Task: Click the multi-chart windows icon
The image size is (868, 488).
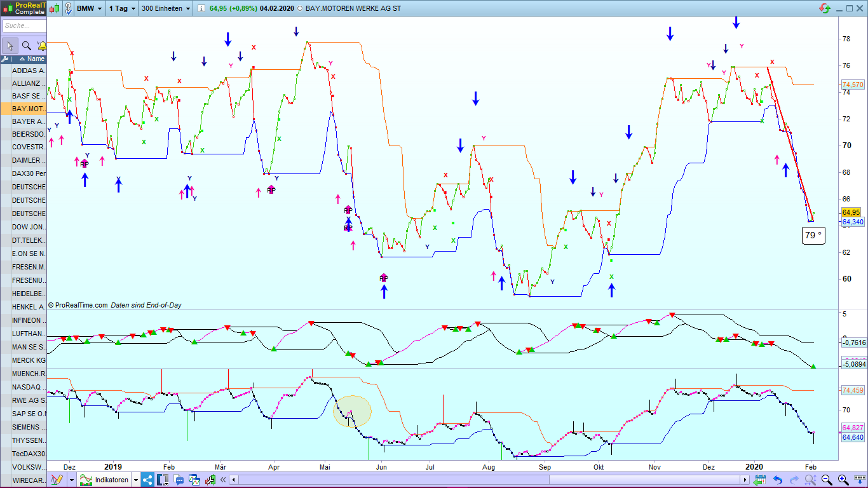Action: pos(194,480)
